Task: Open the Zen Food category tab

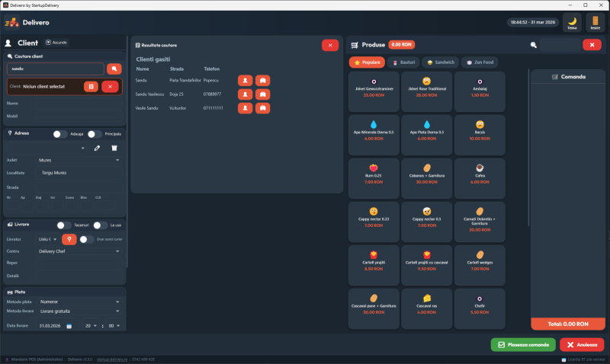Action: click(480, 62)
